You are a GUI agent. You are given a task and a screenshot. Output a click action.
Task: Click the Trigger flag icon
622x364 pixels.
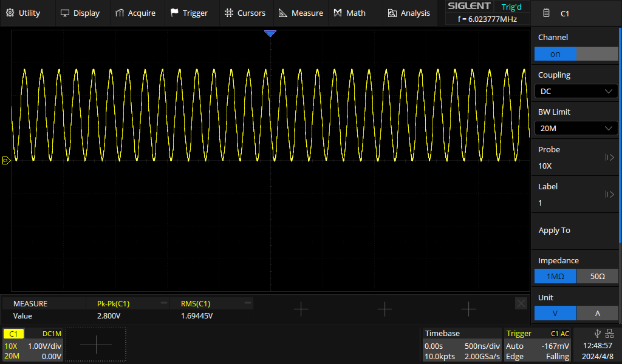[x=174, y=13]
